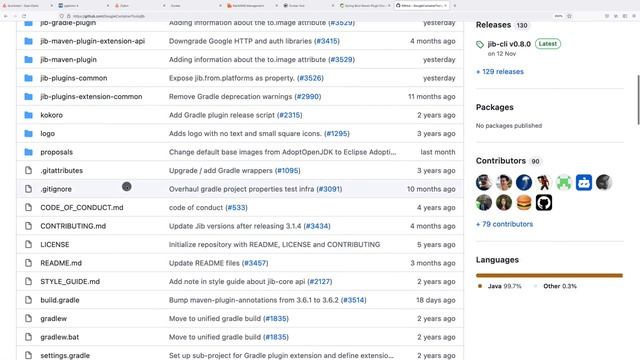Screen dimensions: 640x360
Task: Open the proposals folder
Action: click(56, 152)
